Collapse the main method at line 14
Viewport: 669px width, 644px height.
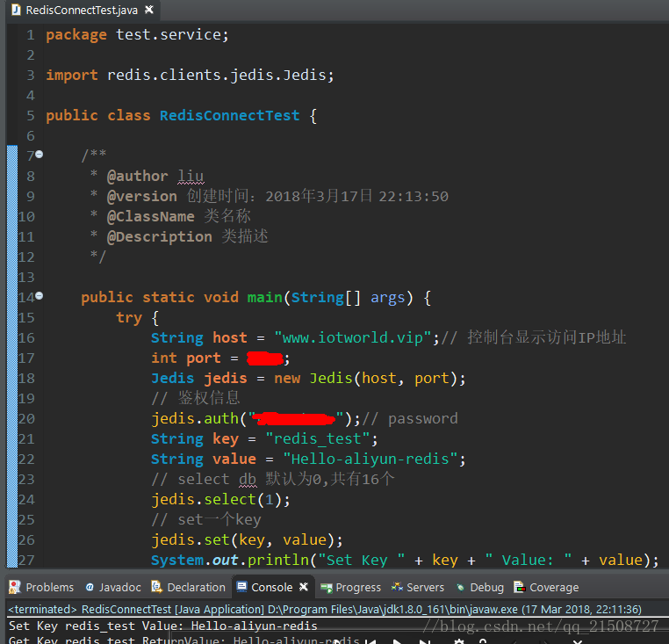pyautogui.click(x=40, y=295)
